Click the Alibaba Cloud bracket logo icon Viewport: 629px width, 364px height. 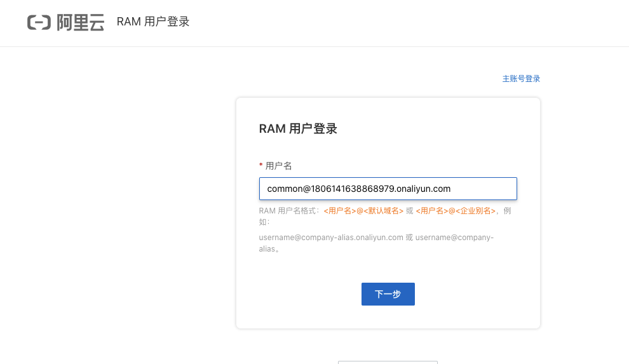(39, 22)
